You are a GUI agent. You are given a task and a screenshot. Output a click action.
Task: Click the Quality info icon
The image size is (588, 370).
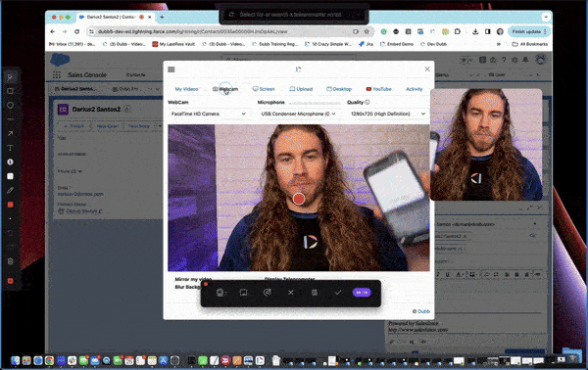coord(367,102)
